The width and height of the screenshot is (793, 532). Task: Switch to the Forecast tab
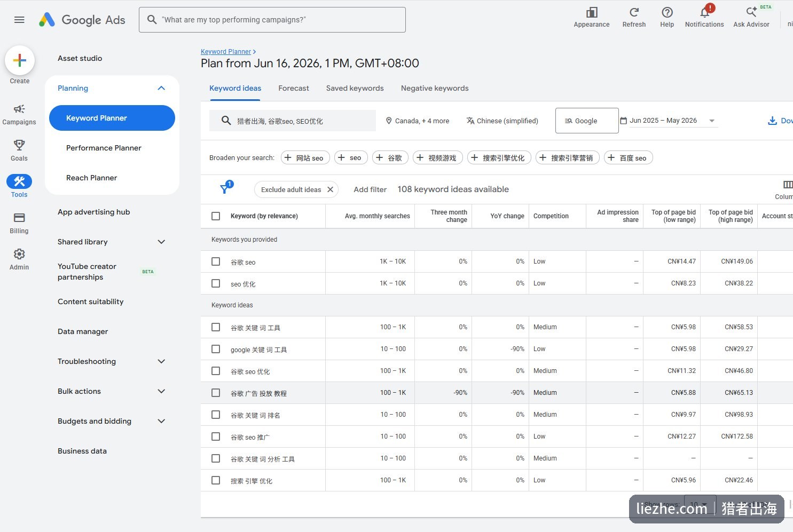(x=294, y=88)
